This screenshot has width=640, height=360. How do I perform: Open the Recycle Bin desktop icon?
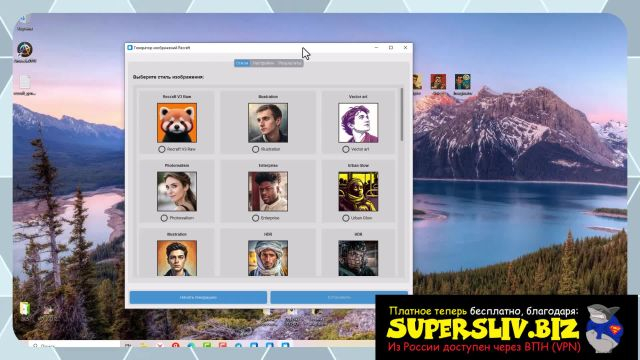click(x=24, y=23)
